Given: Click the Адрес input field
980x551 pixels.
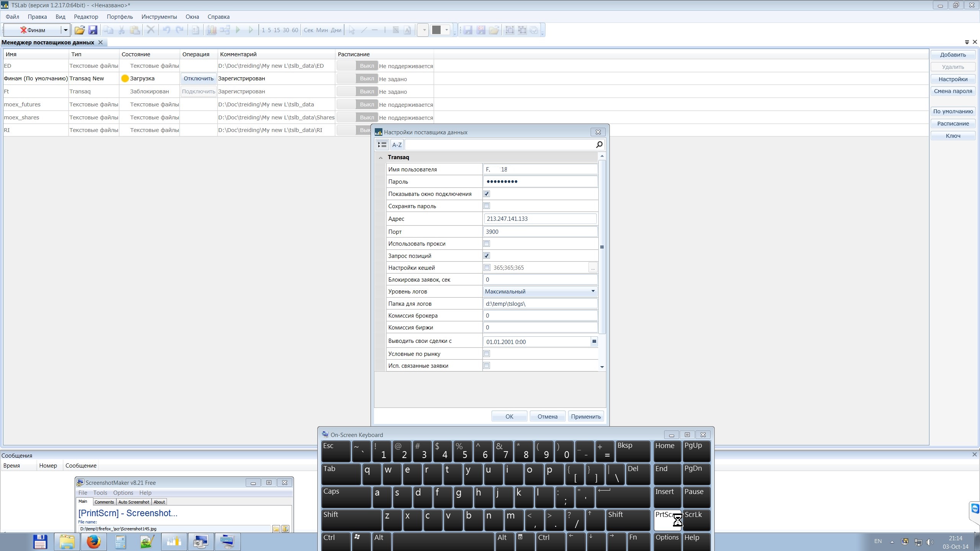Looking at the screenshot, I should click(540, 219).
